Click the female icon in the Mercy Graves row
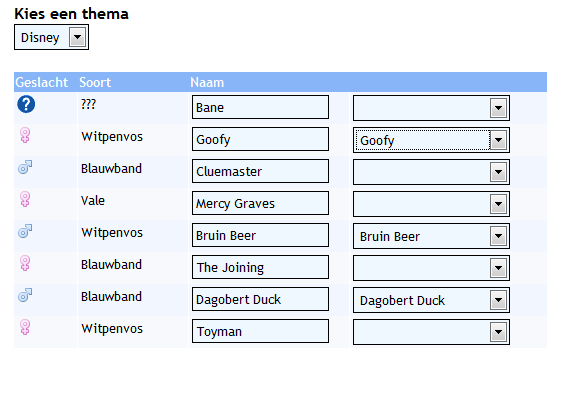The width and height of the screenshot is (570, 400). pos(25,199)
